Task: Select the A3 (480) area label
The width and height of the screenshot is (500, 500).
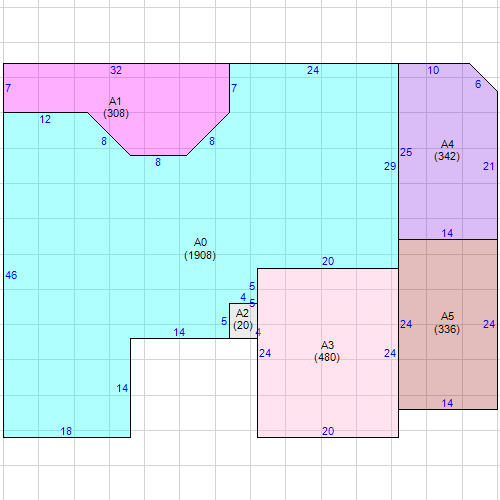Action: (x=327, y=351)
